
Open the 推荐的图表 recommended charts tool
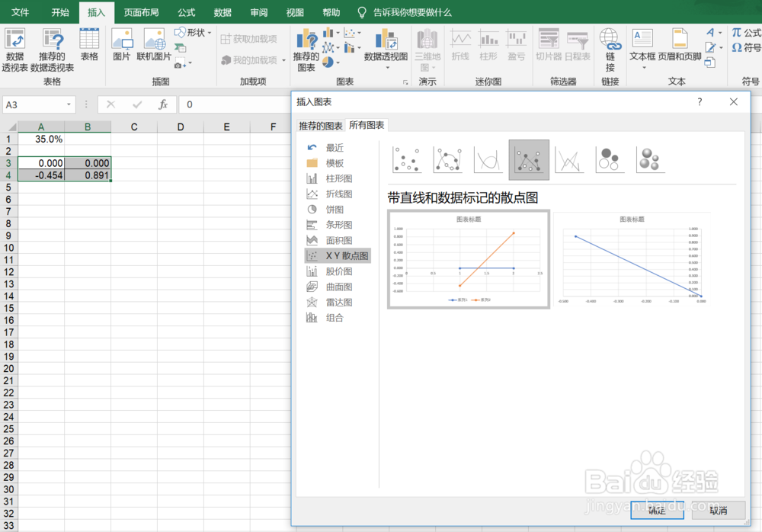click(x=306, y=47)
